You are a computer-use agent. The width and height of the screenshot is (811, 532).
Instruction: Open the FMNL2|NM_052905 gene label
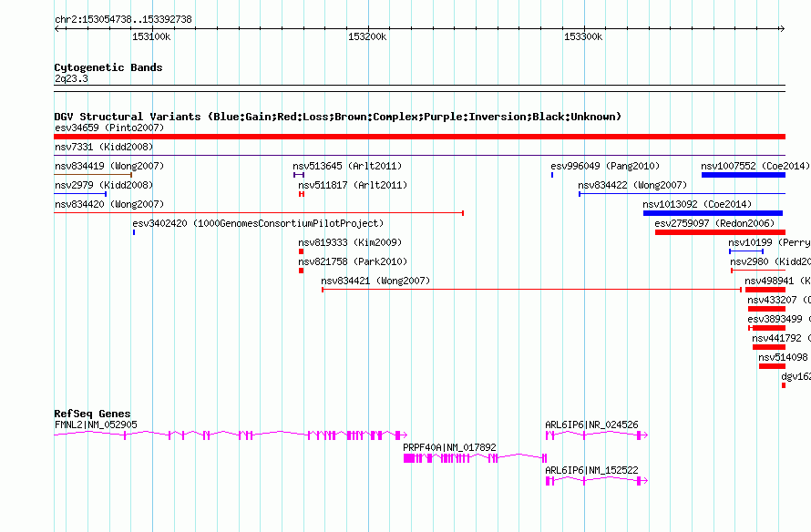point(97,425)
